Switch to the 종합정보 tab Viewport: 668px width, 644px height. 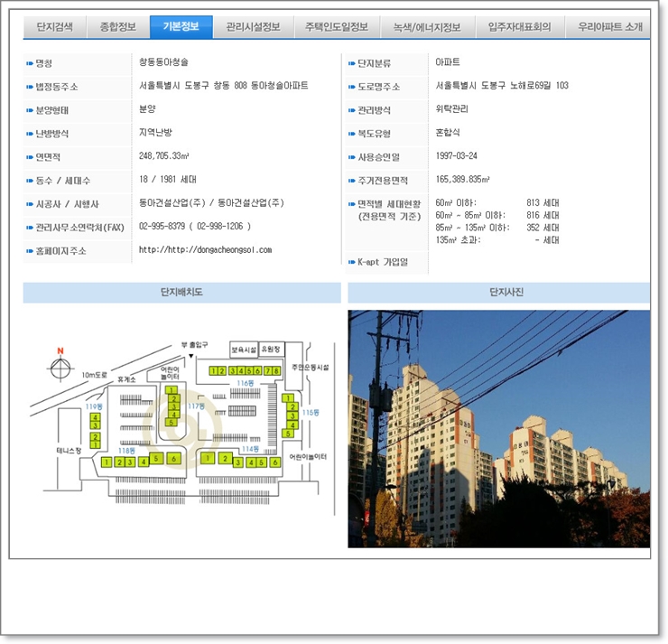[118, 27]
